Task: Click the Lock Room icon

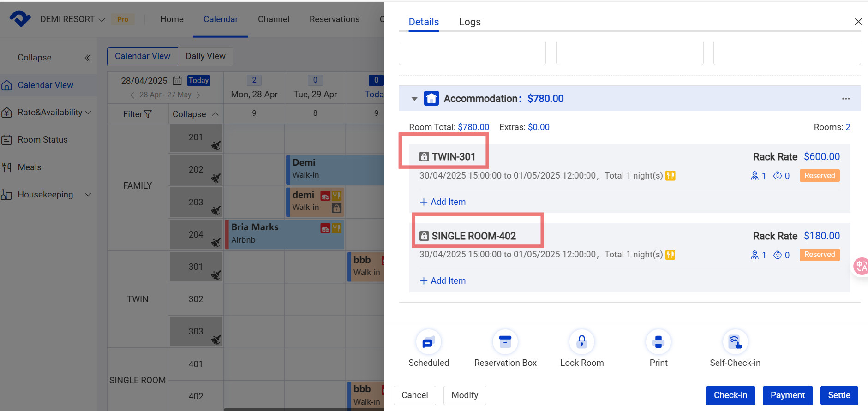Action: point(581,342)
